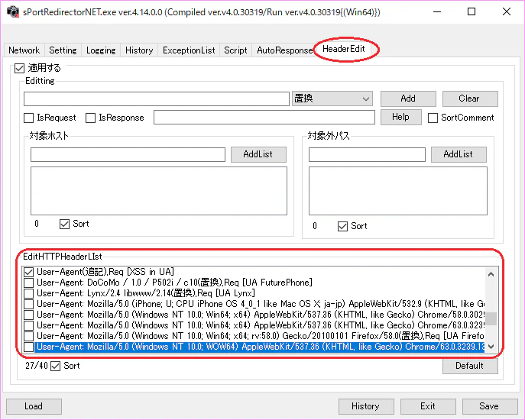Click the Add button
Image resolution: width=525 pixels, height=420 pixels.
[408, 99]
